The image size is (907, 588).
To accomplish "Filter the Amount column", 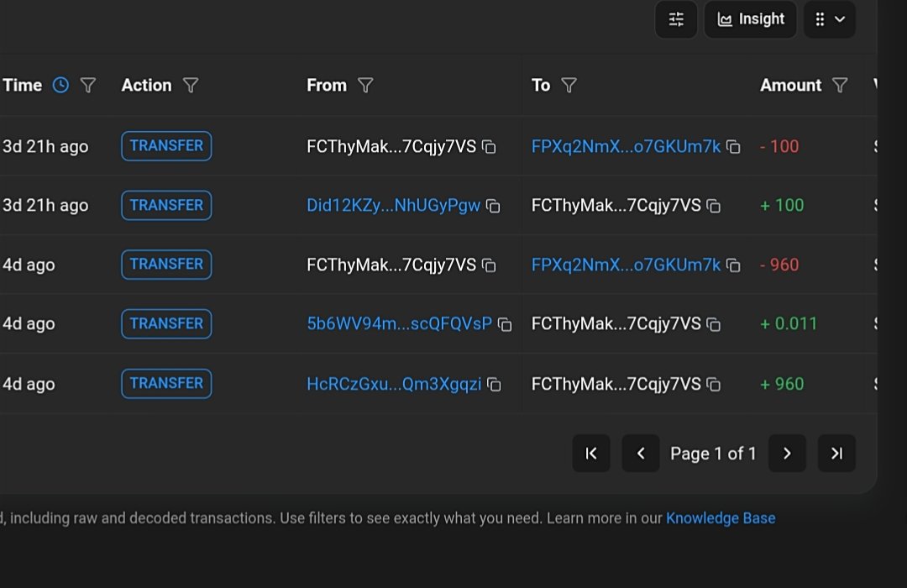I will (x=839, y=86).
